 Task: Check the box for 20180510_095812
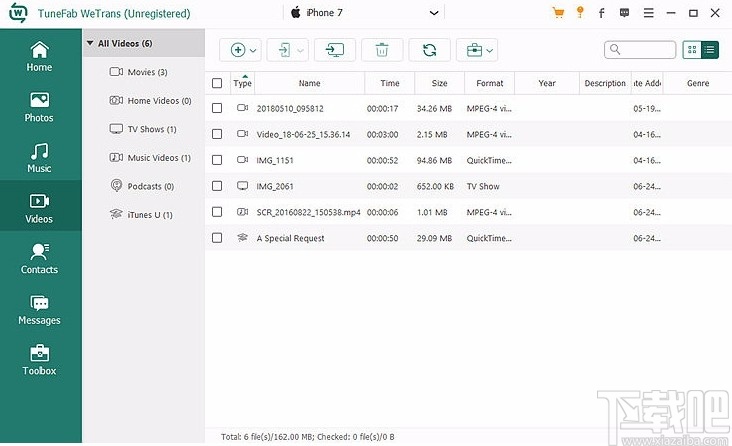pyautogui.click(x=217, y=108)
